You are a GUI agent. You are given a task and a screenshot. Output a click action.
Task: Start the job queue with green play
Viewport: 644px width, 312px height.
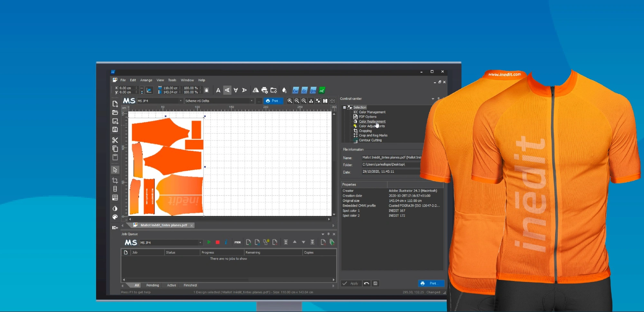[209, 242]
